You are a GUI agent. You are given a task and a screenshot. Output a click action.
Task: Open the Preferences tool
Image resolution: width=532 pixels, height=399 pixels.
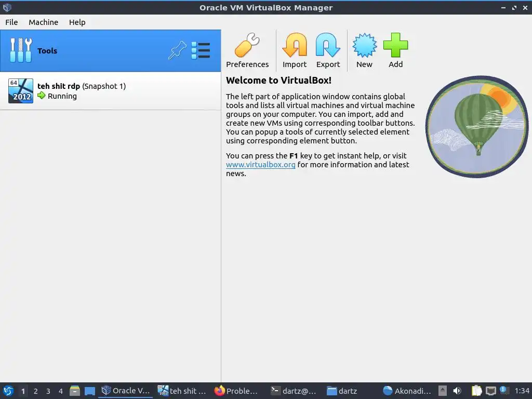pos(247,50)
